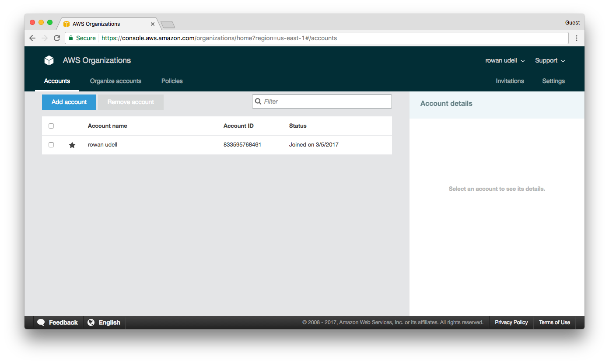Click the browser back arrow
The width and height of the screenshot is (609, 364).
pyautogui.click(x=32, y=38)
